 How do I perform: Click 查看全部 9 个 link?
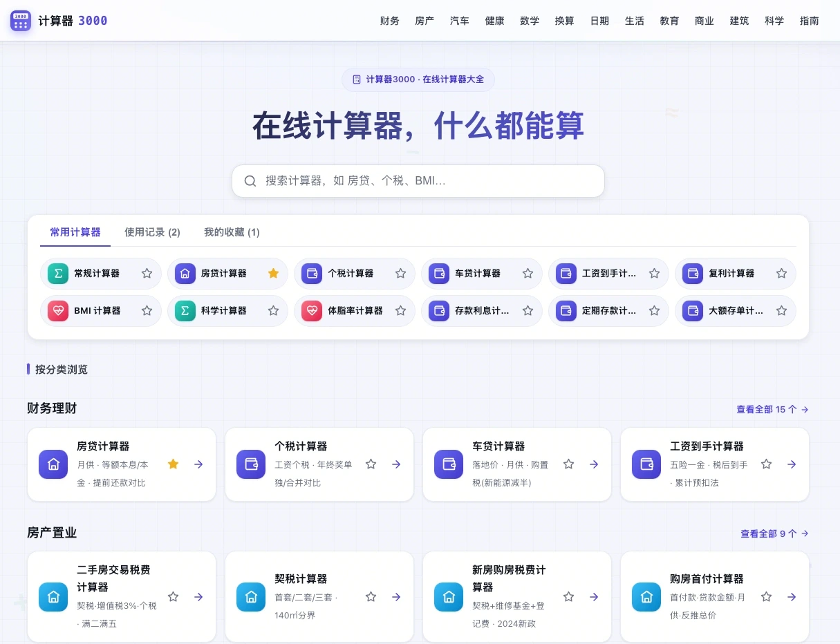click(774, 533)
